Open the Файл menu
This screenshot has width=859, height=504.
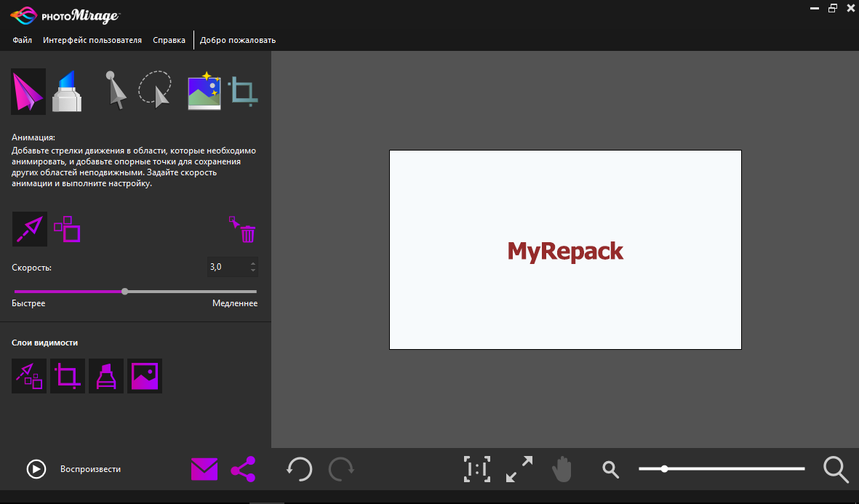(22, 40)
